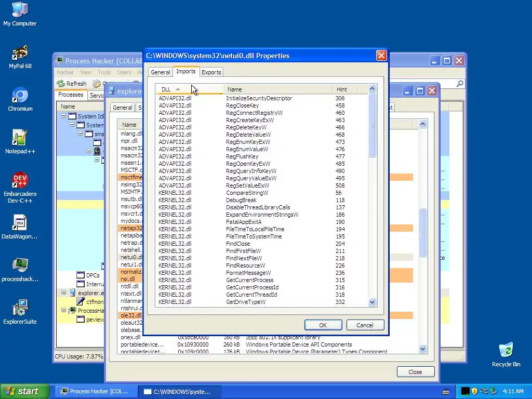The width and height of the screenshot is (532, 399).
Task: Open Users menu in Process Hacker
Action: [x=124, y=72]
